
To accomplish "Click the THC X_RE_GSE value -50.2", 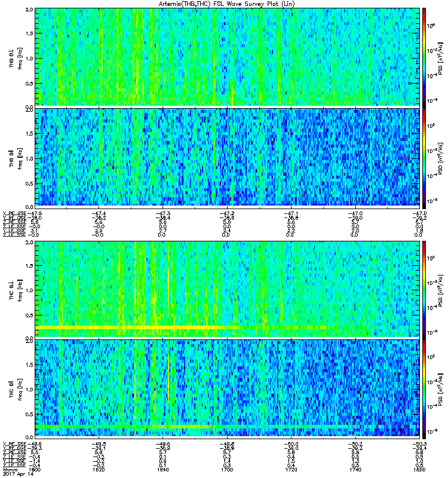I will pyautogui.click(x=355, y=444).
